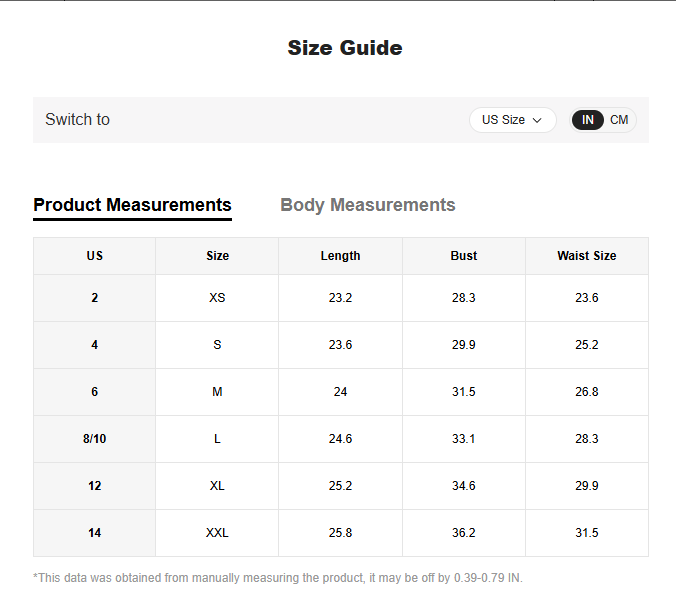
Task: Switch units to CM
Action: point(619,120)
